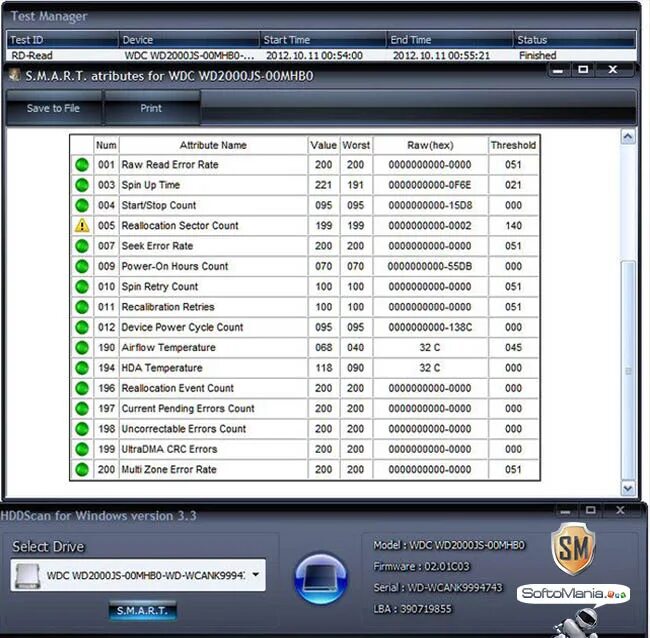This screenshot has height=638, width=650.
Task: Click the scroll up arrow of the attributes list
Action: click(x=628, y=136)
